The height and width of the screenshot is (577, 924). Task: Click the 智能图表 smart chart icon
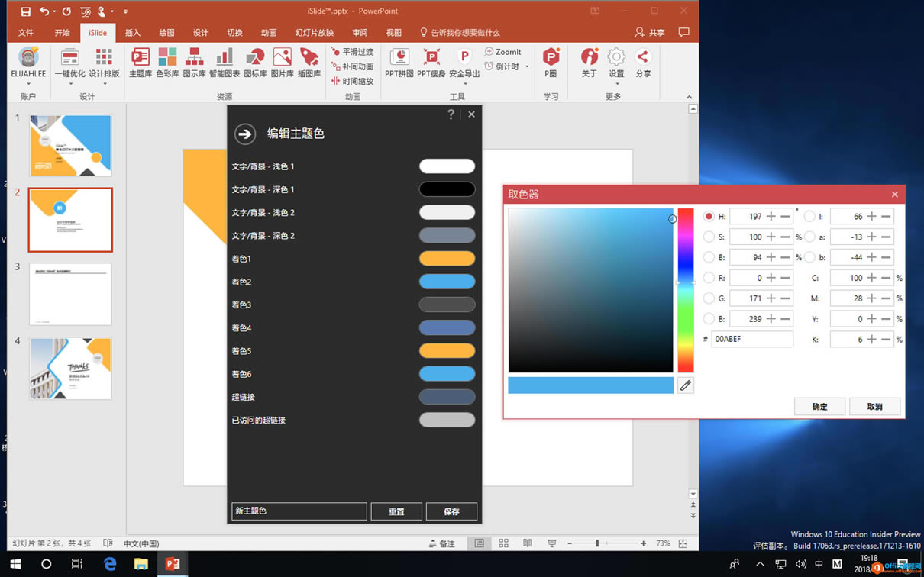pyautogui.click(x=225, y=63)
